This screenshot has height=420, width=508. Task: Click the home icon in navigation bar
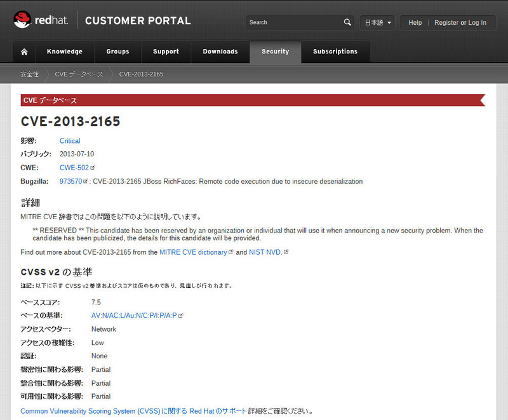[x=24, y=51]
